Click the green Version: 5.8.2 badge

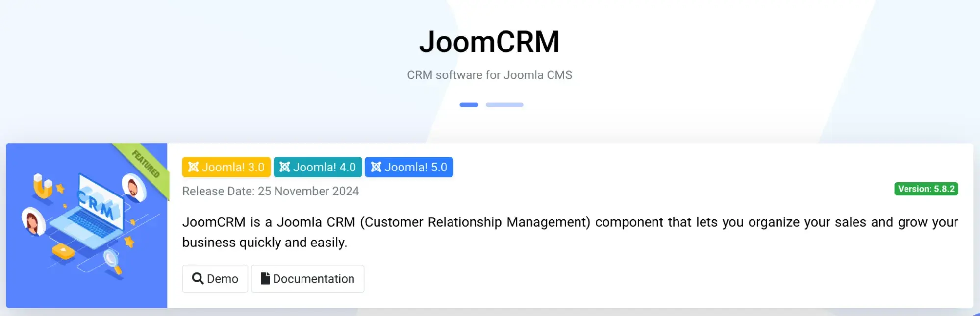click(926, 189)
